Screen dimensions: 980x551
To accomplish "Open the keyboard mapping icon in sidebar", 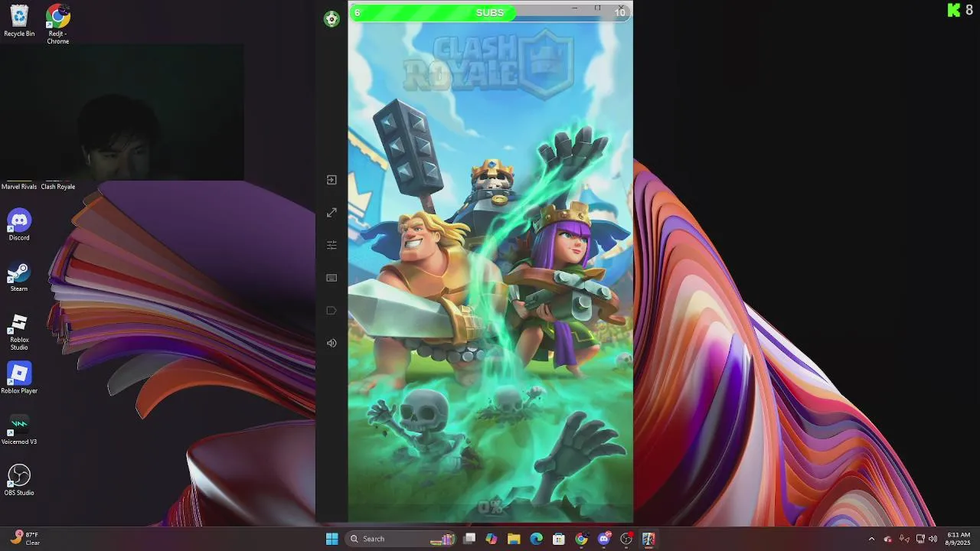I will pyautogui.click(x=332, y=278).
